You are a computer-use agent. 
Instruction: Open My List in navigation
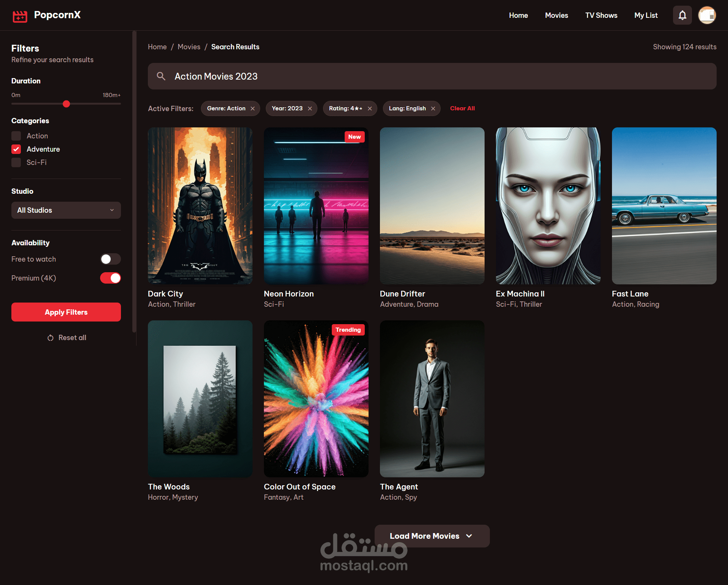click(646, 15)
